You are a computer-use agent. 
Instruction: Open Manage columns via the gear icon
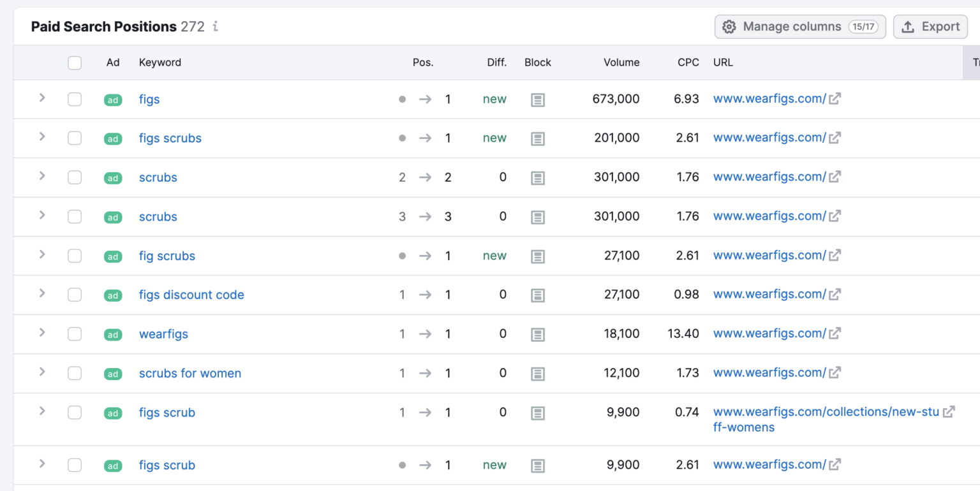(x=729, y=26)
